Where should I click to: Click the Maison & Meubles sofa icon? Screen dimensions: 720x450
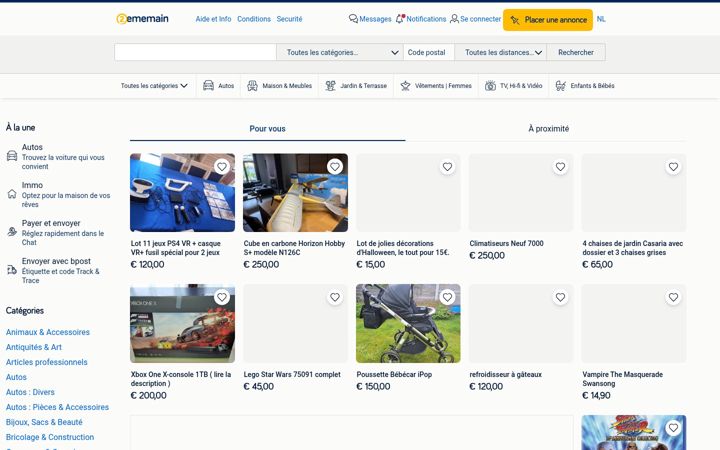[x=252, y=85]
